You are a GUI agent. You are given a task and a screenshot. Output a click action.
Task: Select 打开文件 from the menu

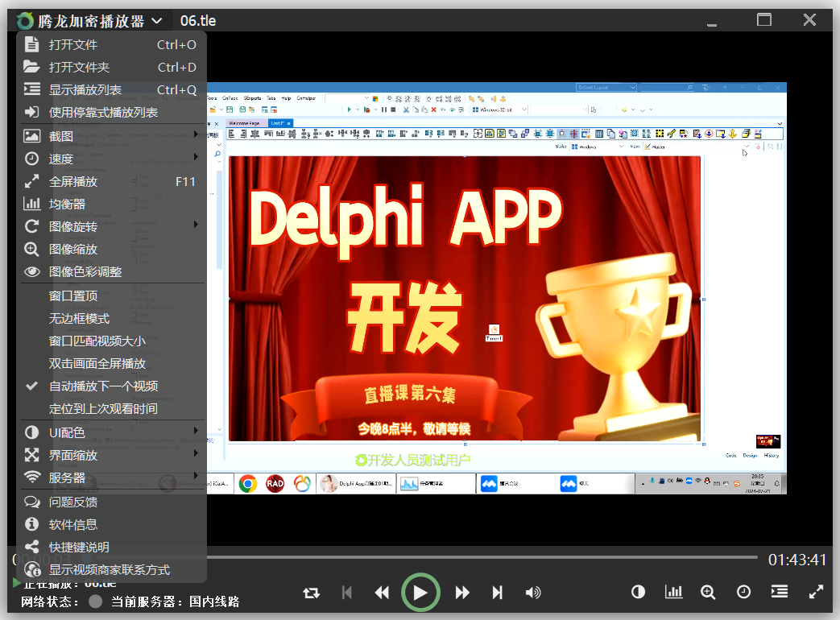pos(111,44)
